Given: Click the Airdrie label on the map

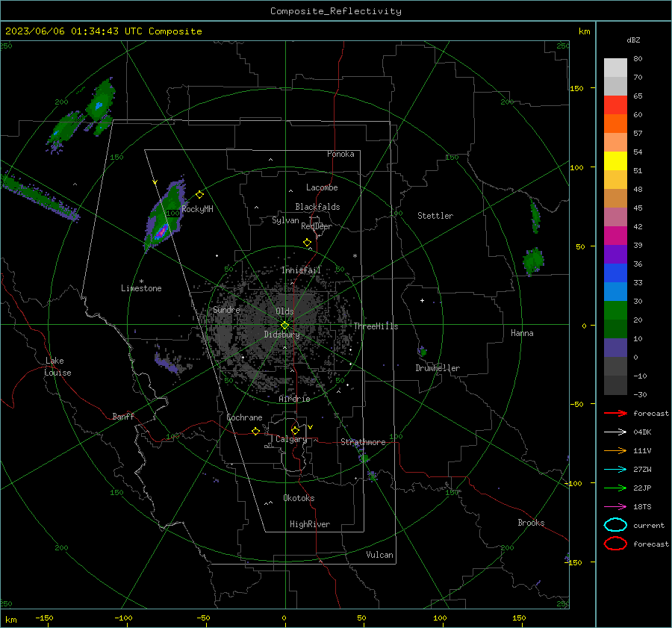Looking at the screenshot, I should click(x=294, y=399).
